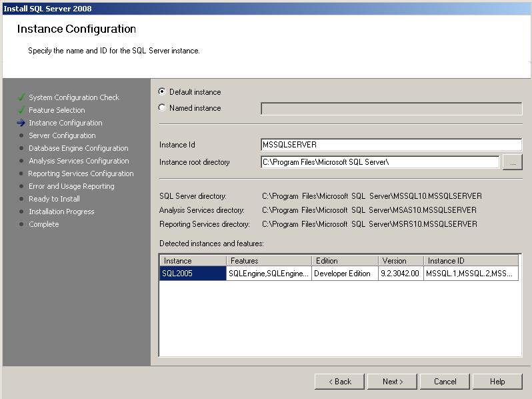Click the Reporting Services directory path MSRS10.MSSQLSERVER
The image size is (532, 399).
pyautogui.click(x=369, y=224)
